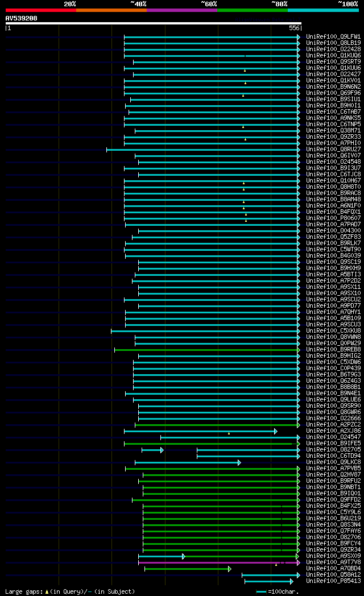Screen dimensions: 364x596
Task: Open hit UniRef100_O22428
Action: point(333,49)
